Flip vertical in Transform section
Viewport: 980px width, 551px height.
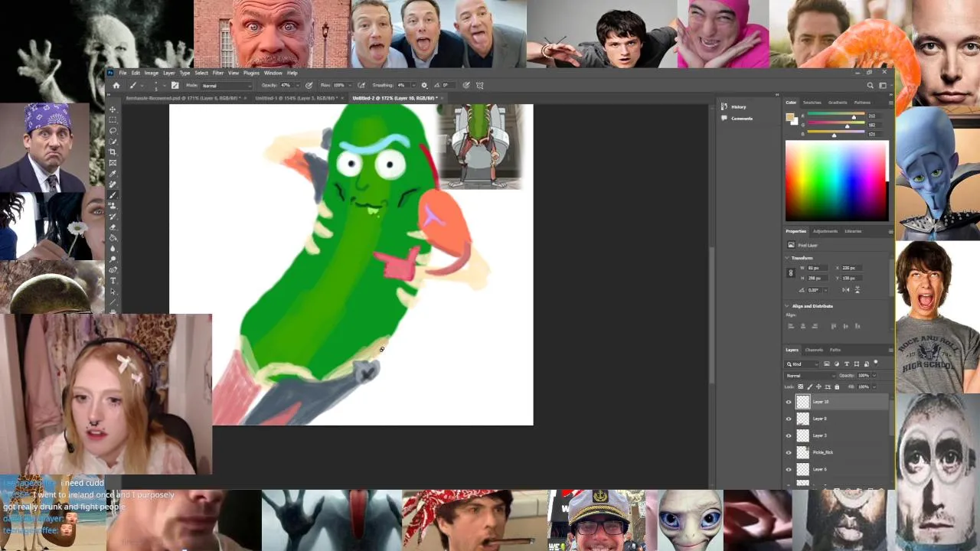(857, 290)
